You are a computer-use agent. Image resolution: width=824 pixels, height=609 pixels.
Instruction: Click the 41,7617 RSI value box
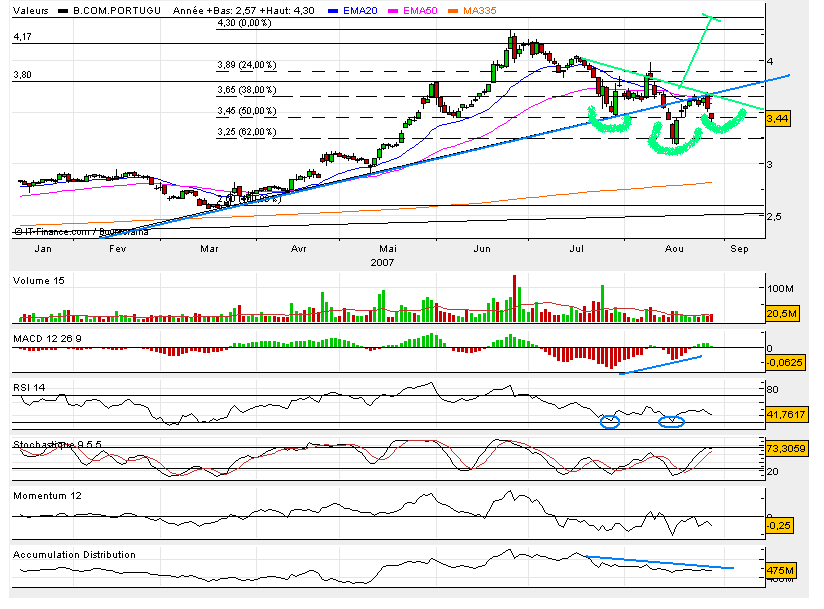(786, 415)
